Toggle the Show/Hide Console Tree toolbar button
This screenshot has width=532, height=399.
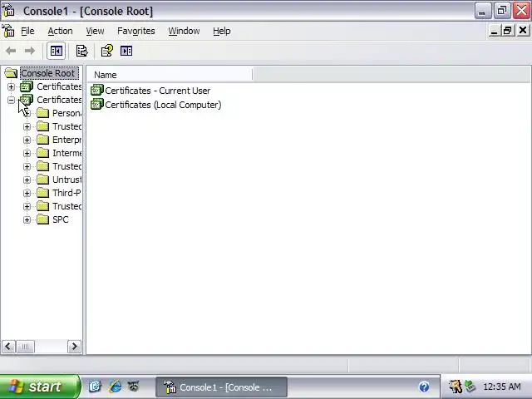(56, 51)
